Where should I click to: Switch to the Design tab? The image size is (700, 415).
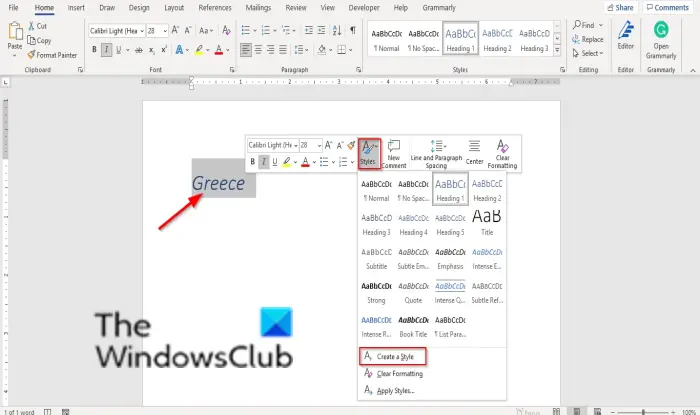coord(139,8)
